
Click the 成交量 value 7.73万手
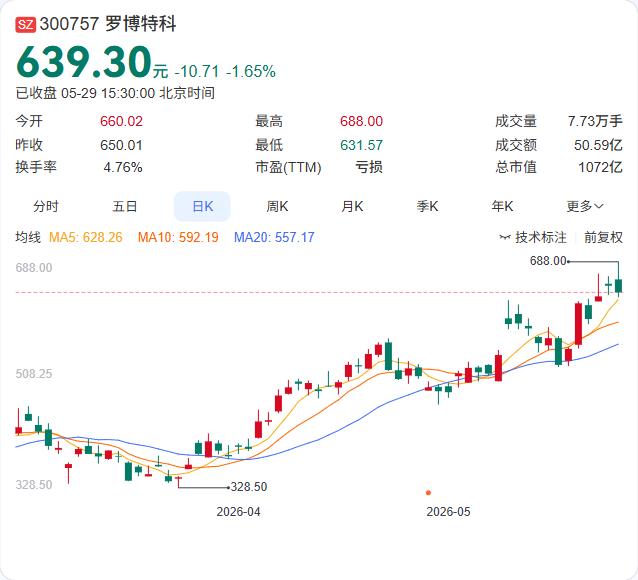(595, 121)
